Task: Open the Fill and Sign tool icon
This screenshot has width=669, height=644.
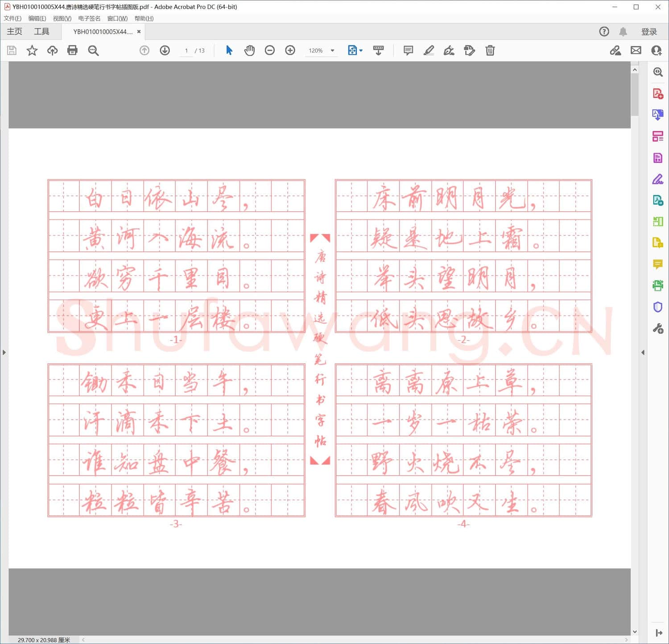Action: (x=658, y=179)
